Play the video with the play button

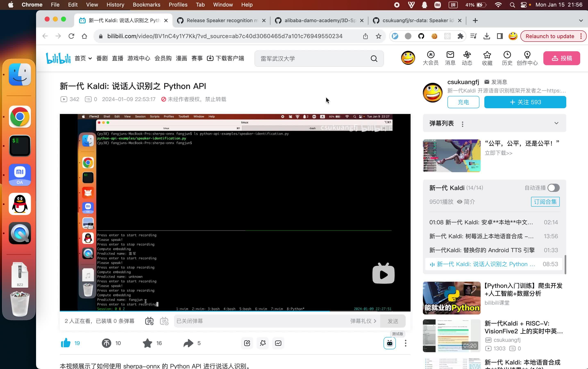coord(383,273)
